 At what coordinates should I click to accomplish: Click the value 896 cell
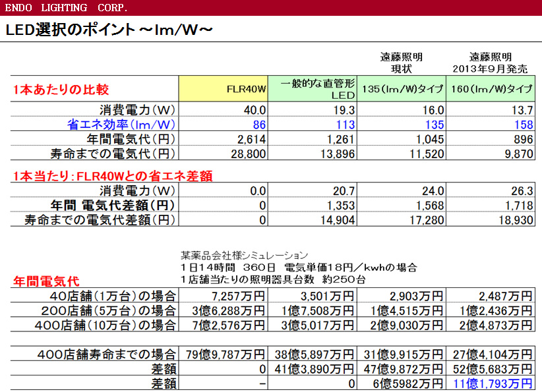pos(524,139)
